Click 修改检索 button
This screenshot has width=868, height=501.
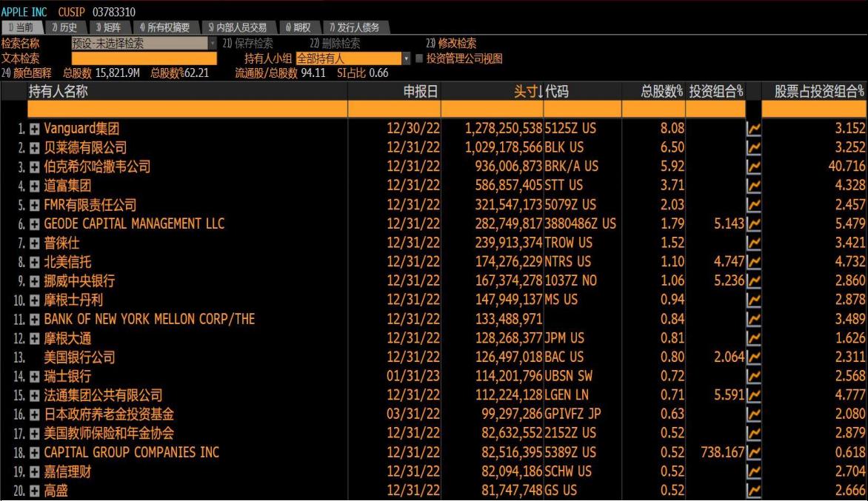(x=451, y=43)
